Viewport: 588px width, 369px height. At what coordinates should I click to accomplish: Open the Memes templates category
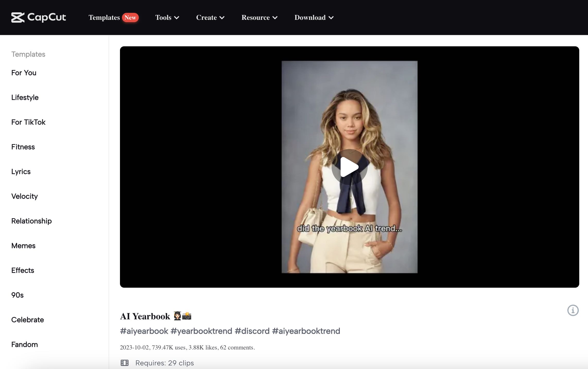pyautogui.click(x=23, y=246)
